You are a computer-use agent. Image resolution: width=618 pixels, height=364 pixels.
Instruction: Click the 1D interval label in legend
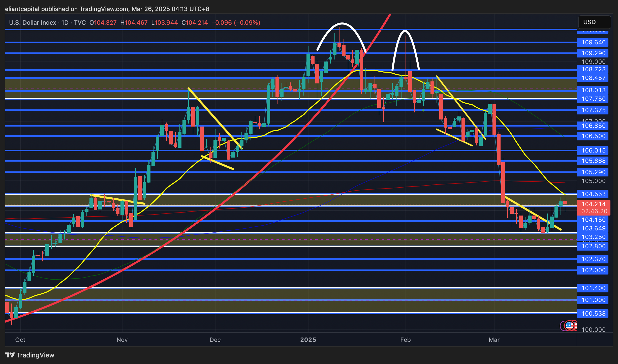(65, 22)
